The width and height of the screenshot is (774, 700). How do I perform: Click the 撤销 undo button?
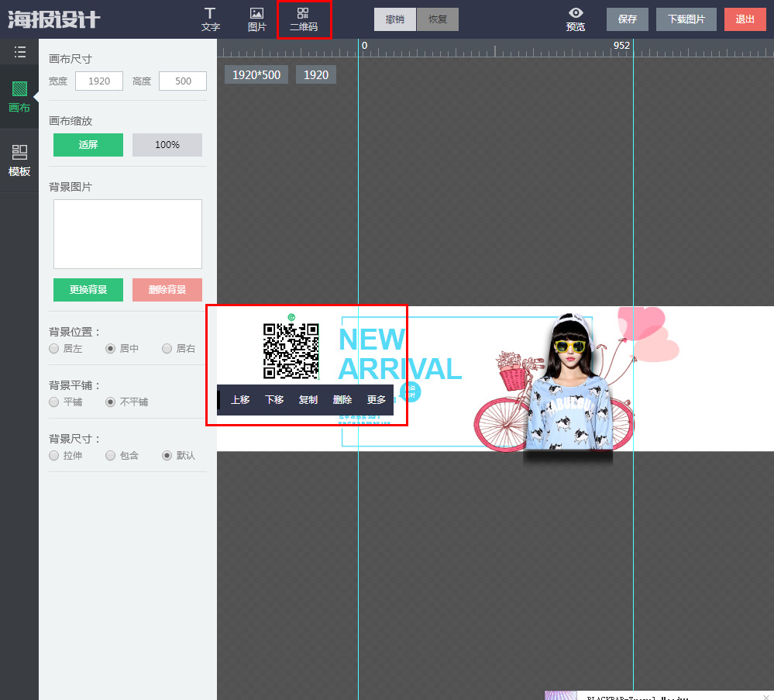coord(395,19)
